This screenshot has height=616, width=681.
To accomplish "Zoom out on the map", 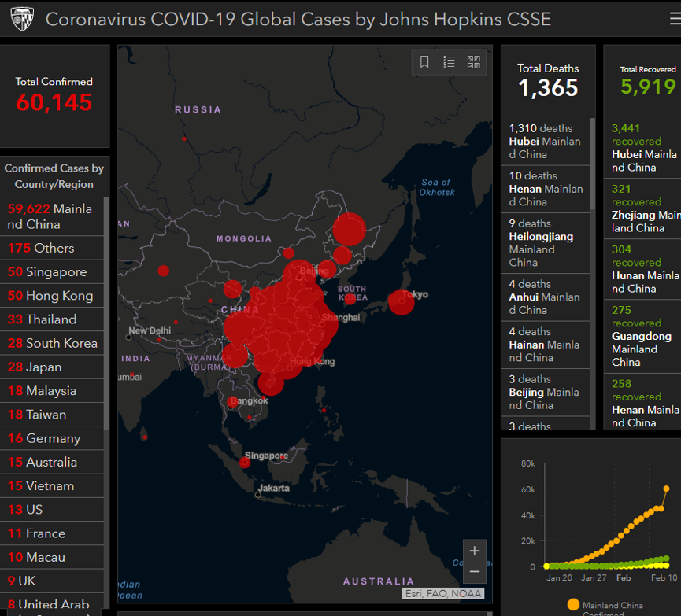I will click(x=474, y=572).
